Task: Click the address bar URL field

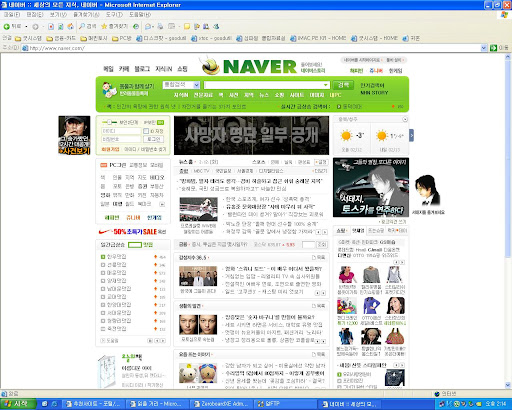Action: [x=251, y=48]
